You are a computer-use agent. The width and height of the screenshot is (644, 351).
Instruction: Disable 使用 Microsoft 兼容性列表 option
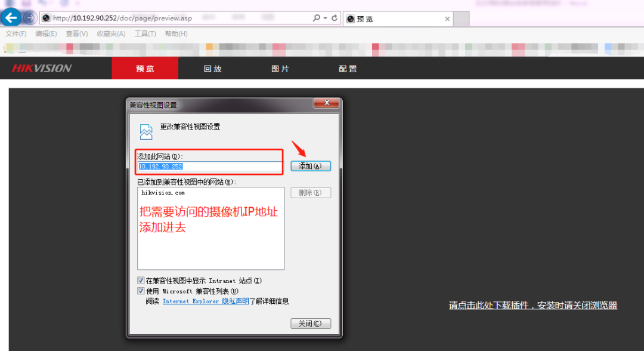[141, 291]
